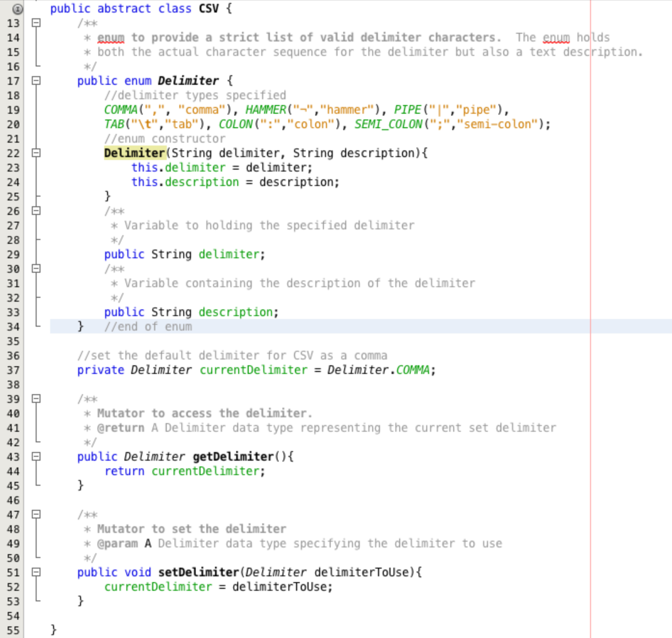Click the //enum constructor comment
Screen dimensions: 672x638
165,139
